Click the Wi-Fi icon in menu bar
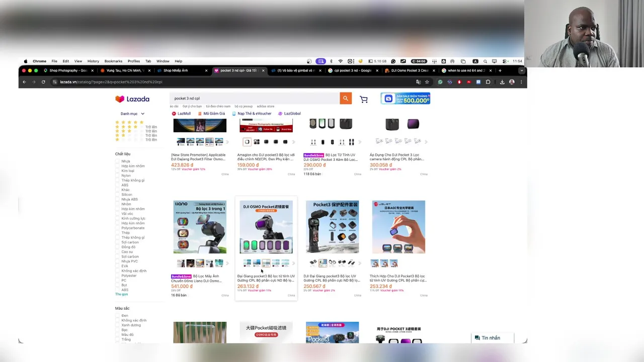This screenshot has width=644, height=362. pos(341,61)
